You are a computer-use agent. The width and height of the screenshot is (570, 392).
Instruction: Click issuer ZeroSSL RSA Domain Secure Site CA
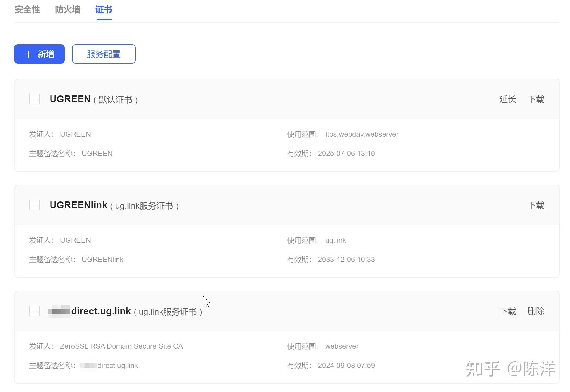point(122,346)
